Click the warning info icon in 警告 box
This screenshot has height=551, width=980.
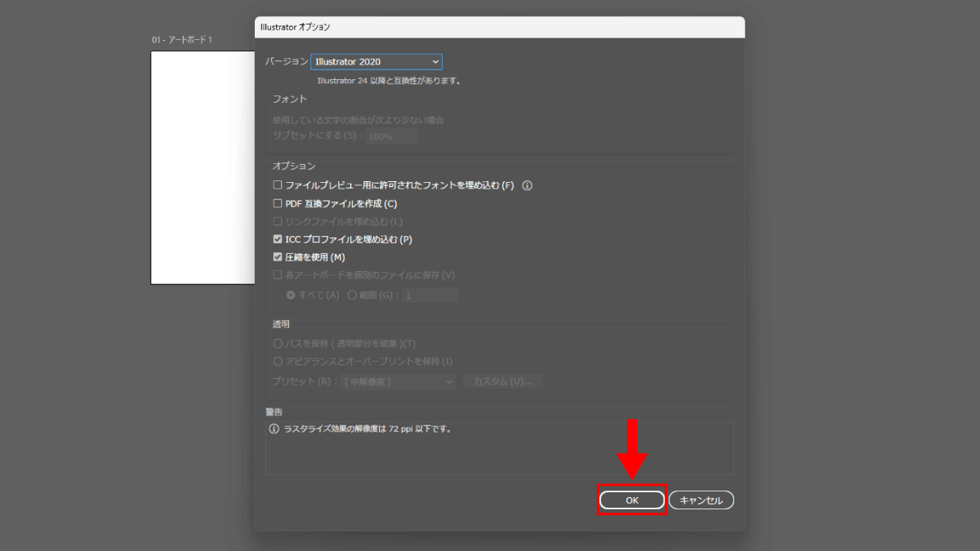274,429
